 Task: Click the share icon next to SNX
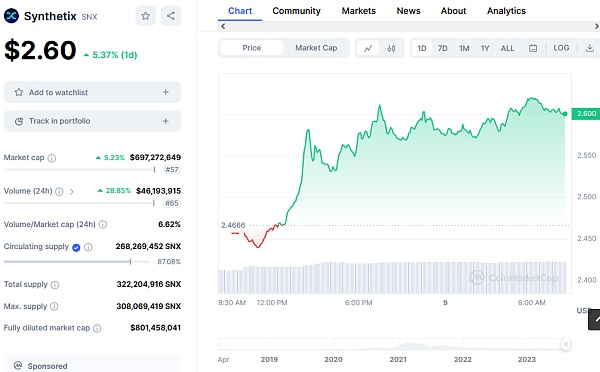171,16
